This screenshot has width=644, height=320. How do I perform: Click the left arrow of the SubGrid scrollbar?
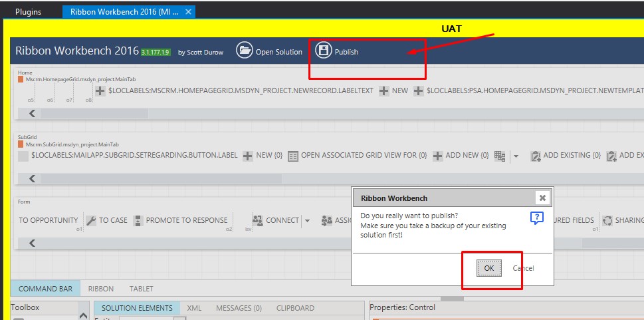(x=32, y=178)
